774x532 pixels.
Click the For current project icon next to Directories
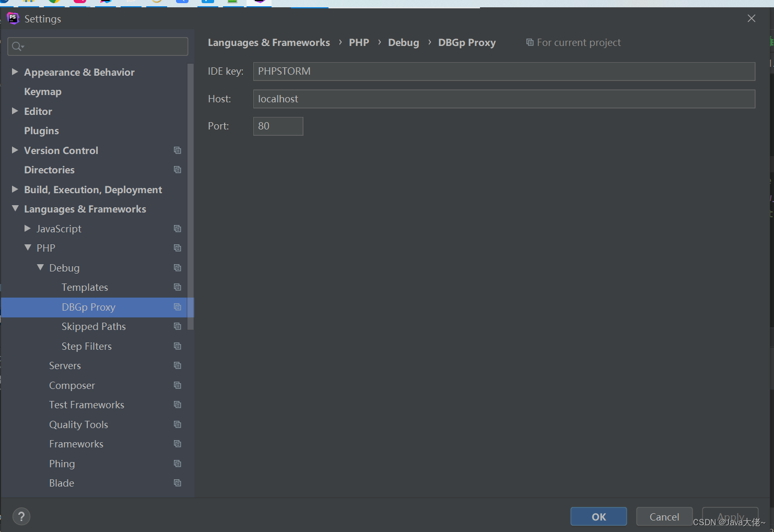pyautogui.click(x=178, y=170)
